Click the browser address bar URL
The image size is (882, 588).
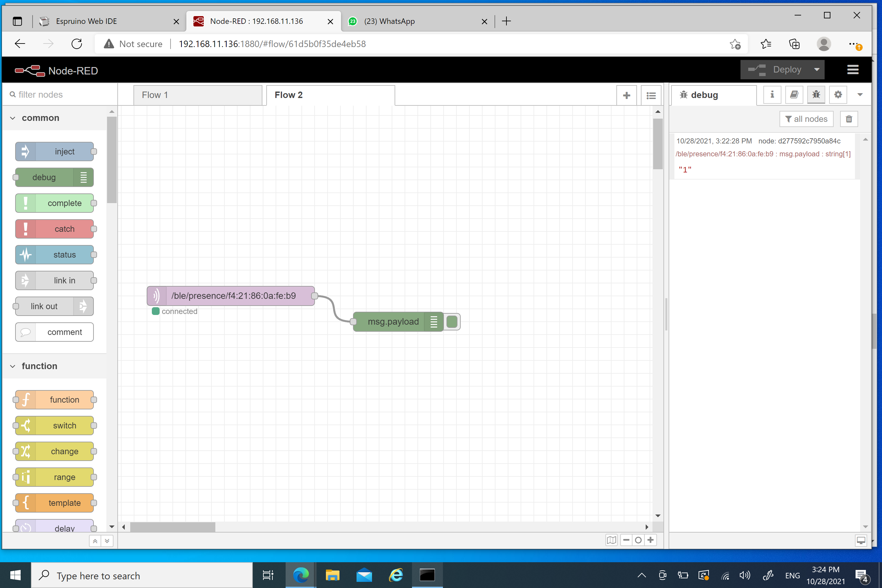[272, 44]
